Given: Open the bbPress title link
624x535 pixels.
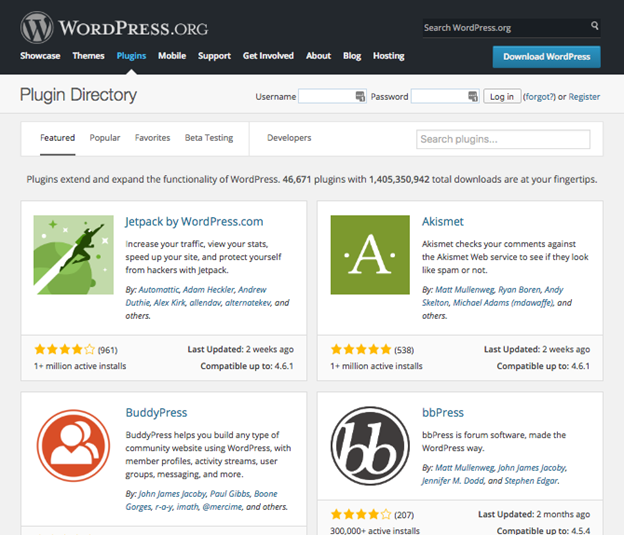Looking at the screenshot, I should [x=443, y=412].
